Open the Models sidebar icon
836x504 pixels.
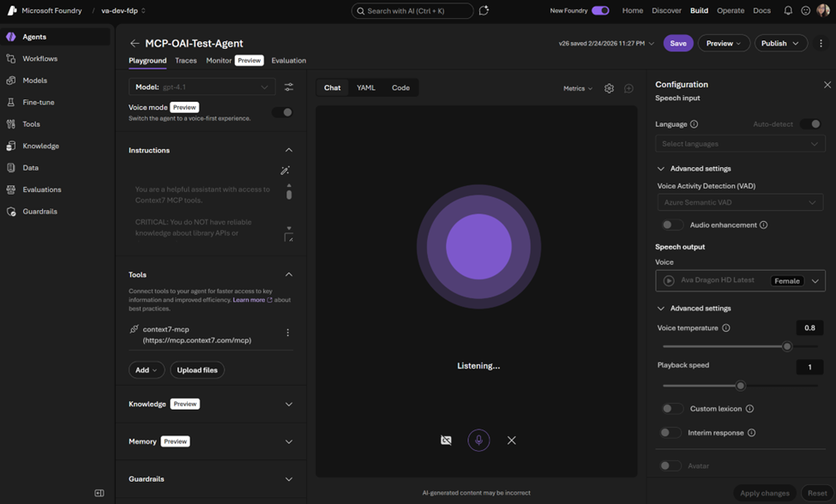pos(10,81)
